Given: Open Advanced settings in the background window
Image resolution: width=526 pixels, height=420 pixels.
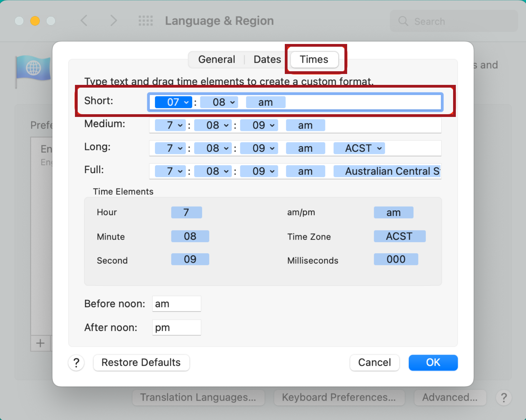Looking at the screenshot, I should click(450, 397).
